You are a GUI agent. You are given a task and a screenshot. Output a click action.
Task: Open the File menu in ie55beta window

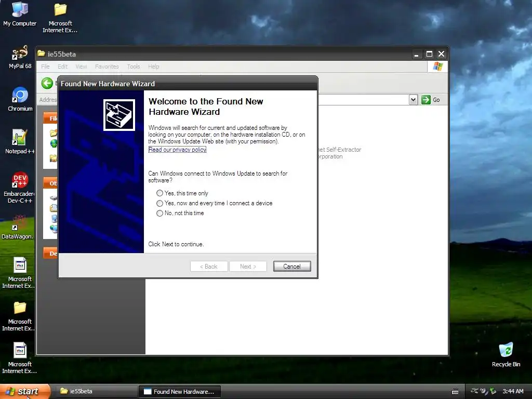pos(45,66)
